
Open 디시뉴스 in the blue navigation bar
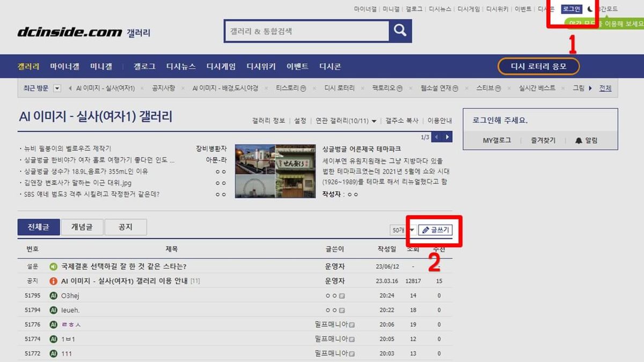[181, 67]
